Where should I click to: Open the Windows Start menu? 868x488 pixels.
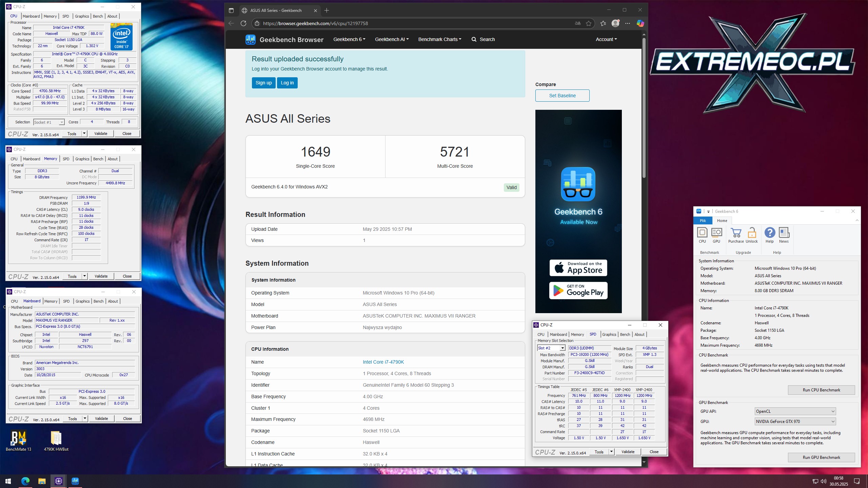(x=8, y=481)
